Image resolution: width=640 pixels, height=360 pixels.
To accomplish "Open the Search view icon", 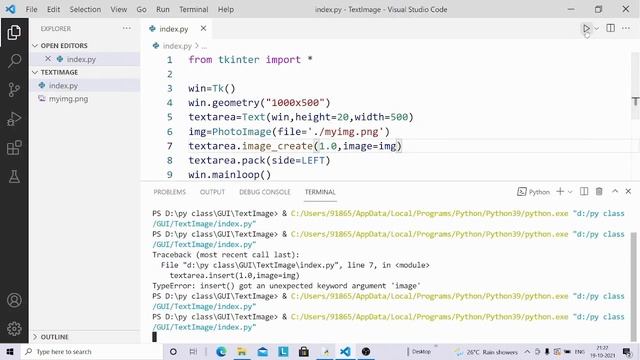I will pos(14,61).
